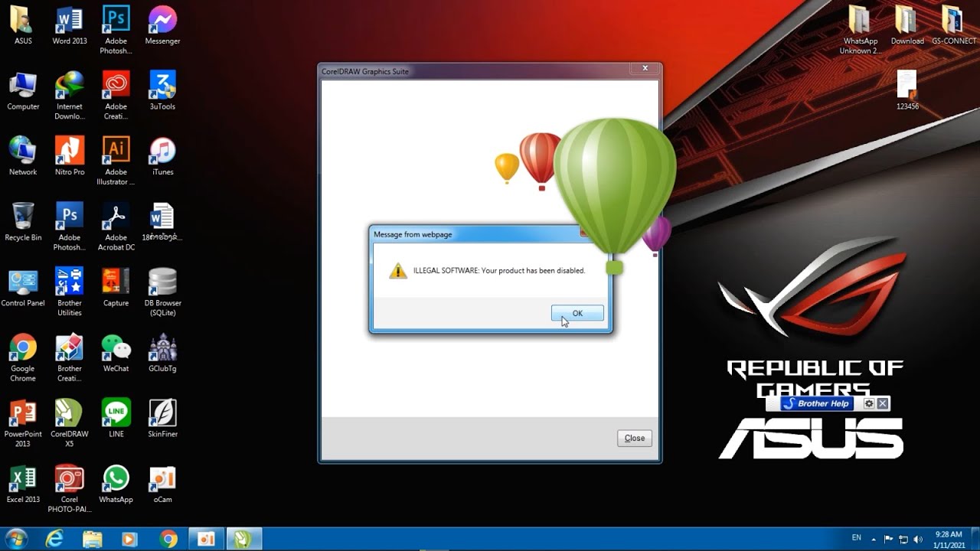This screenshot has width=980, height=551.
Task: Select the 3uTools desktop icon
Action: pos(162,91)
